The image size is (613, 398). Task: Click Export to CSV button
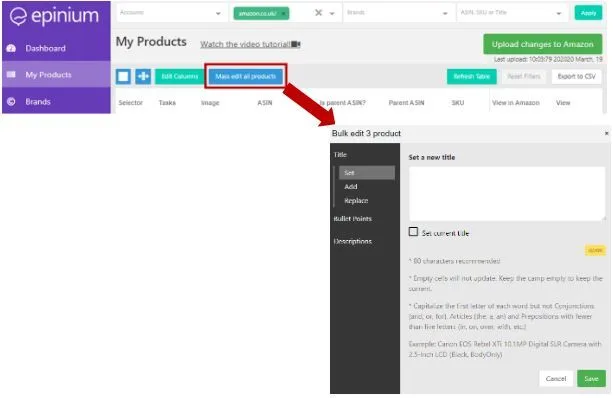577,76
